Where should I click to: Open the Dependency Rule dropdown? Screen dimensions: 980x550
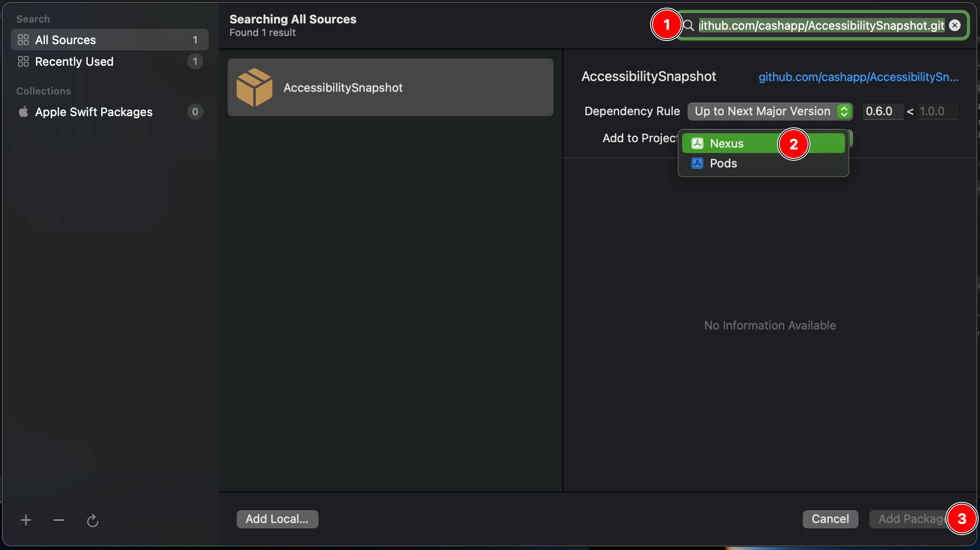click(x=770, y=111)
